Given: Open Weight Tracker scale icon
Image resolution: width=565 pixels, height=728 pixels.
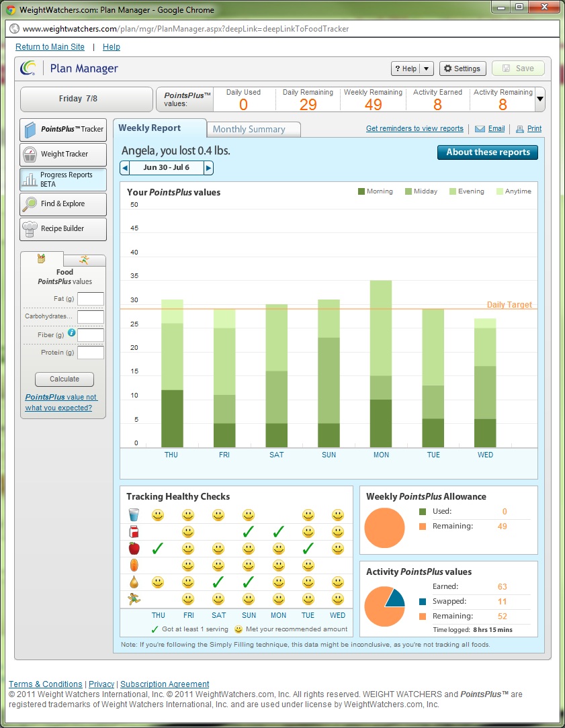Looking at the screenshot, I should click(30, 154).
